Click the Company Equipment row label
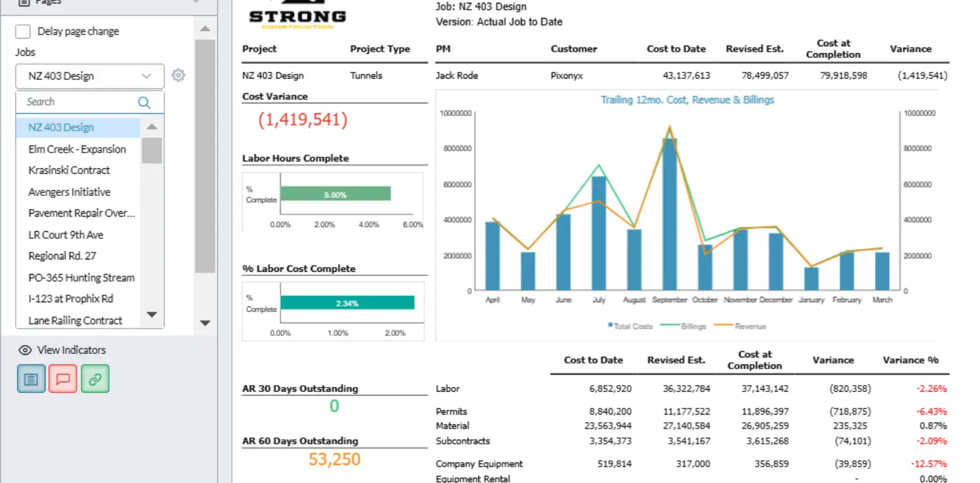This screenshot has width=980, height=483. coord(480,464)
